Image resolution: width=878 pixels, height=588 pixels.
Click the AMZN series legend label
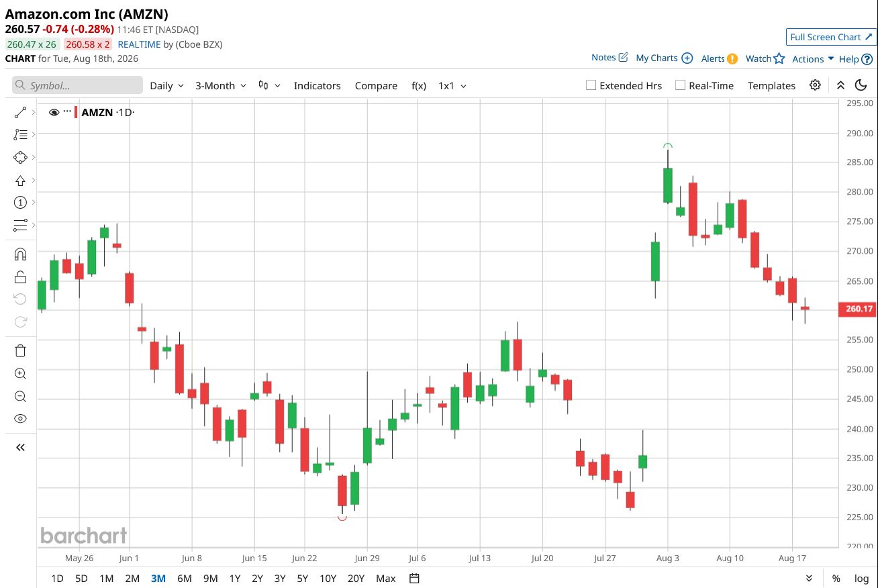[97, 112]
